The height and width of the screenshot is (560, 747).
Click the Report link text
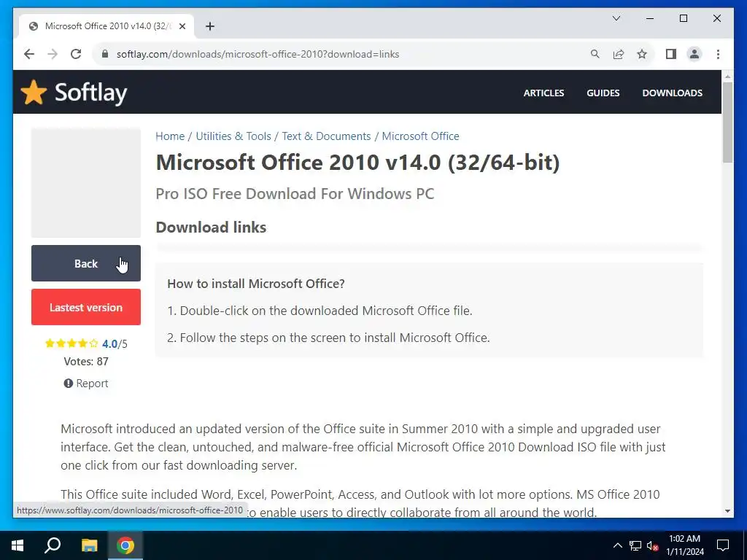point(92,384)
